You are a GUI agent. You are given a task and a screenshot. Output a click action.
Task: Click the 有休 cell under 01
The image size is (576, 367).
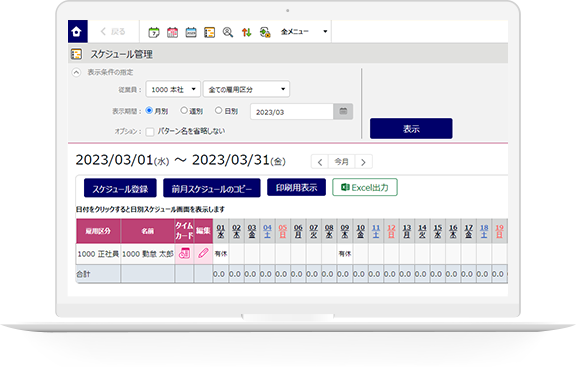pos(221,253)
